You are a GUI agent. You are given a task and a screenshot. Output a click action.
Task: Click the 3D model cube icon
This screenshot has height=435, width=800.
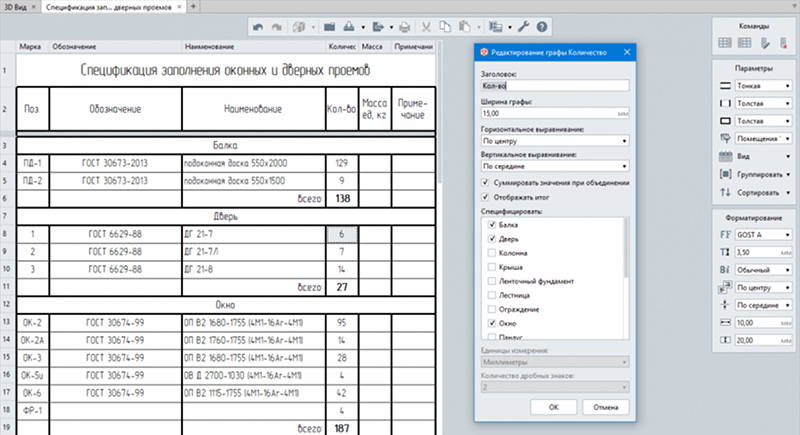(x=299, y=27)
